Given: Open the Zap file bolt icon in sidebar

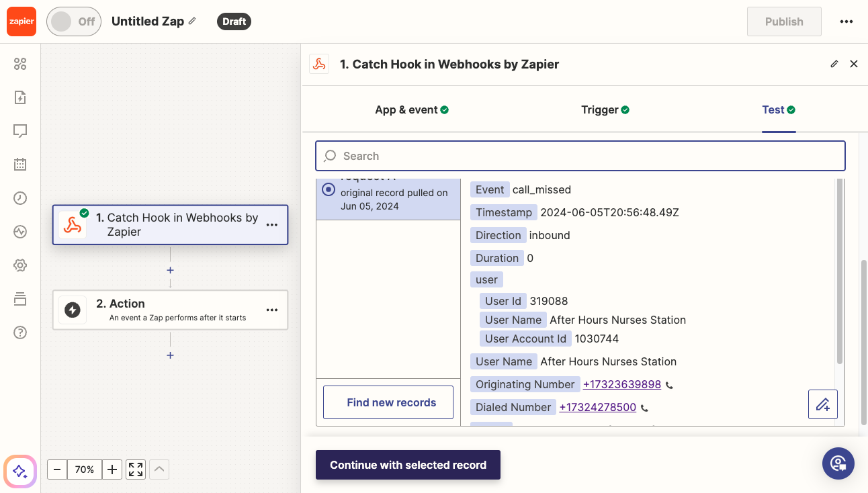Looking at the screenshot, I should pos(20,97).
